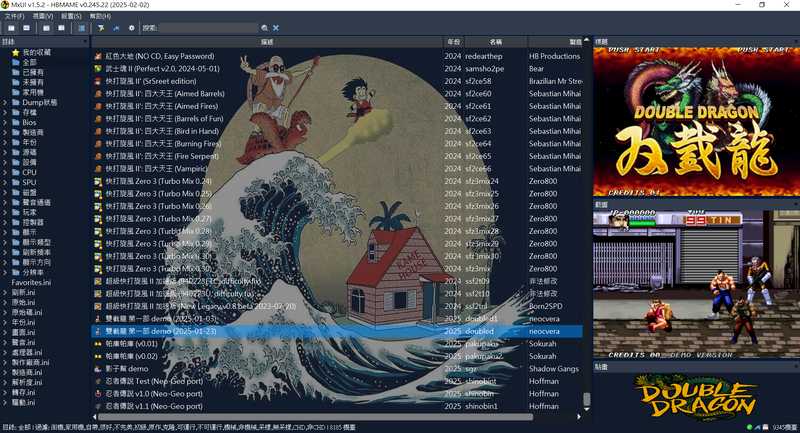Viewport: 800px width, 433px height.
Task: Expand the Dump狀態 folder
Action: click(x=5, y=103)
